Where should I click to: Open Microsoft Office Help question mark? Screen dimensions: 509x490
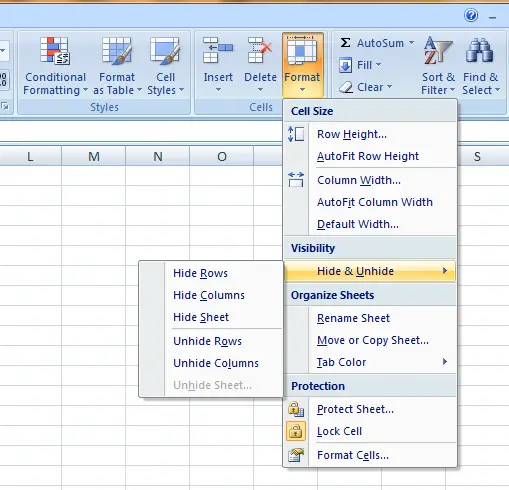[471, 15]
